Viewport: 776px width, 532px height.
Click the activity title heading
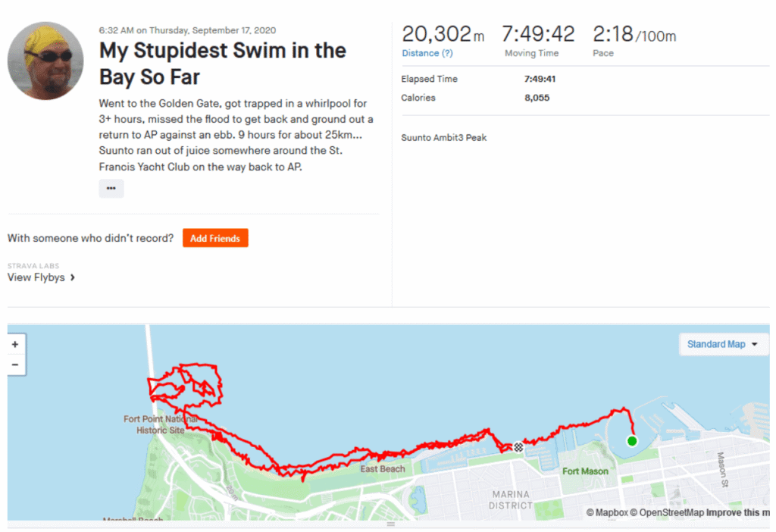coord(223,64)
